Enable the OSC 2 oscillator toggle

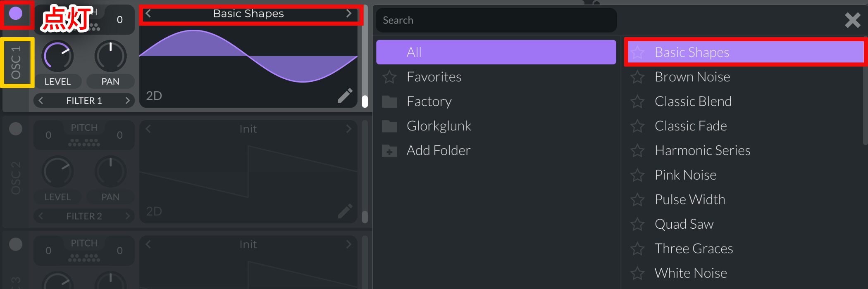point(16,129)
